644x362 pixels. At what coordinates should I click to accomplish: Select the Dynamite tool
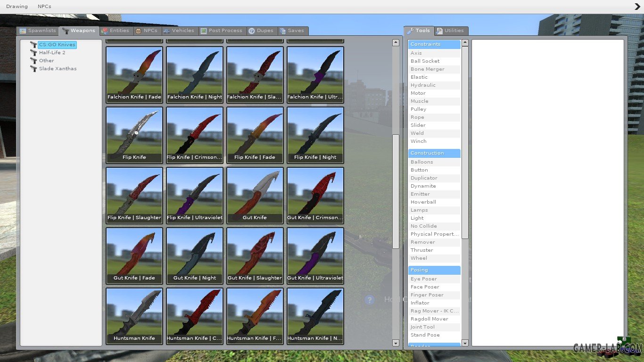[434, 186]
